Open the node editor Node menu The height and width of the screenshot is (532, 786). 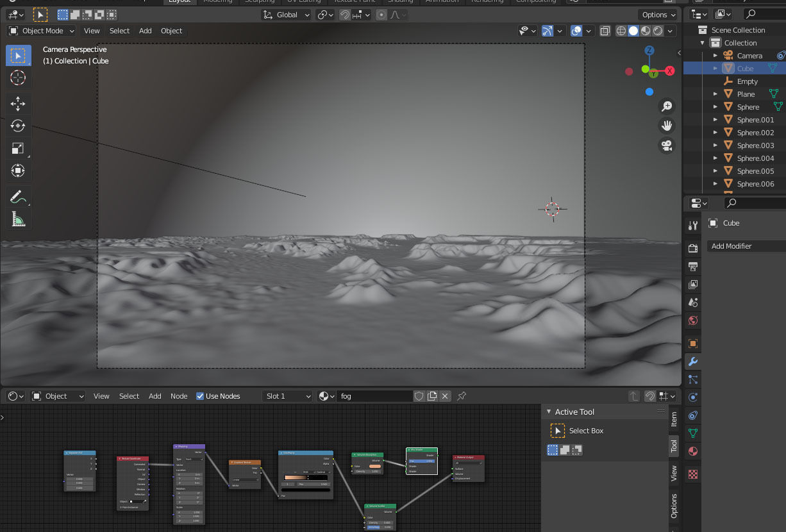tap(179, 396)
